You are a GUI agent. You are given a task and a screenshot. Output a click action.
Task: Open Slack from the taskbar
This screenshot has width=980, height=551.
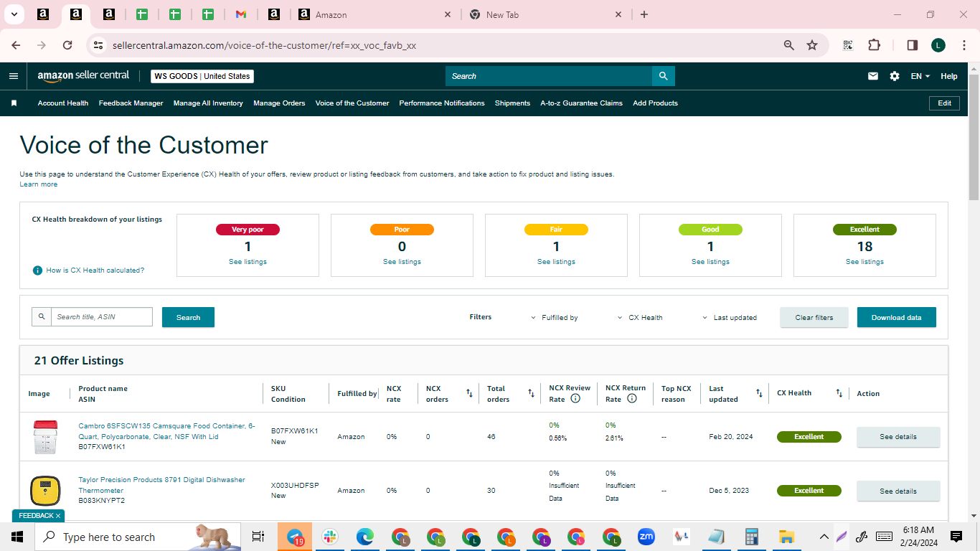coord(330,537)
